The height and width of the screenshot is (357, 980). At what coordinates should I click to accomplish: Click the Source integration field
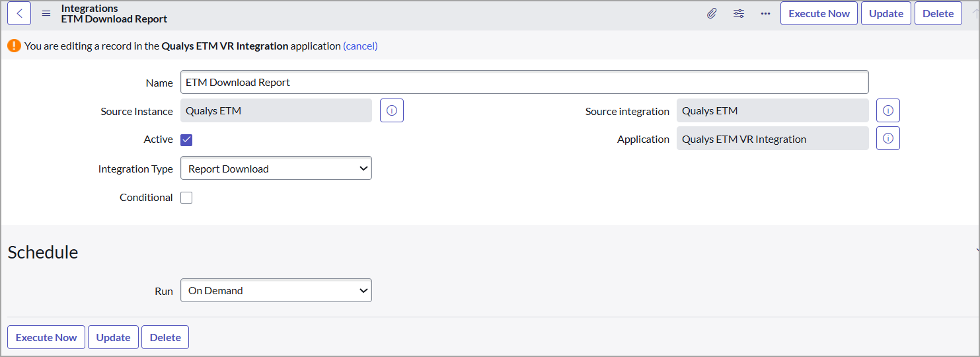coord(772,111)
